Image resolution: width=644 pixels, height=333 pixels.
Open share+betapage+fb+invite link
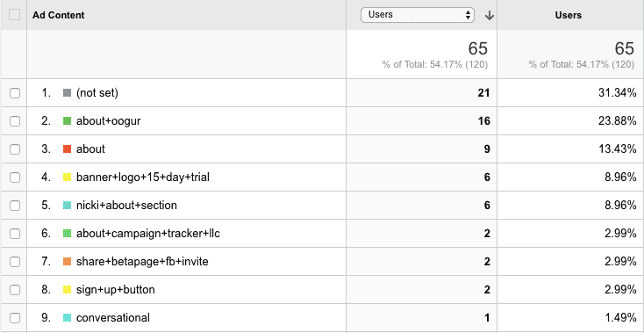point(142,262)
